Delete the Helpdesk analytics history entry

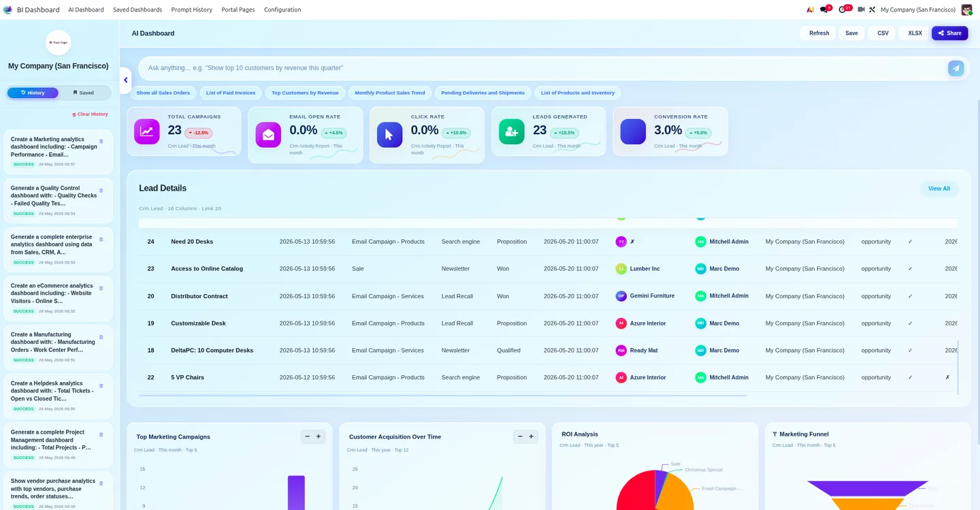(101, 385)
